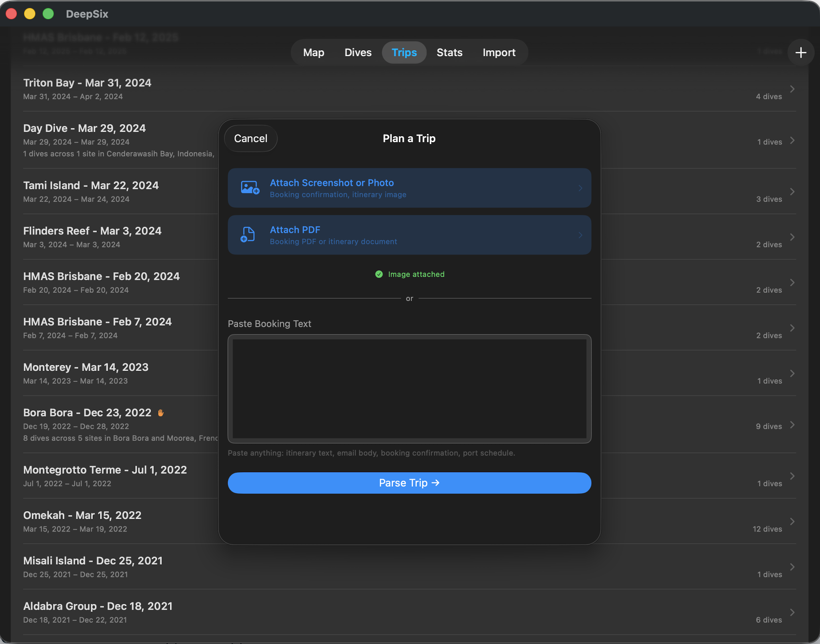Expand the Aldabra Group trip chevron
The image size is (820, 644).
pos(792,612)
